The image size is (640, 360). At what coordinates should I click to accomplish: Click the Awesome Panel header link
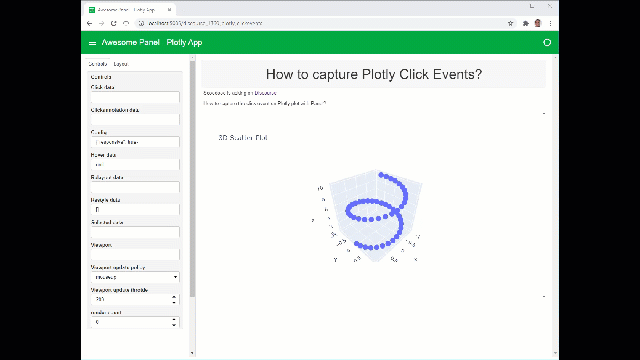(130, 42)
